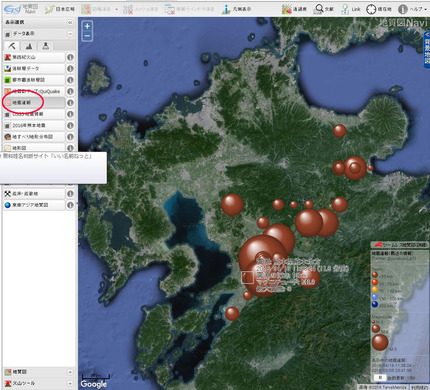Toggle the 東南アジア地質図 layer
Image resolution: width=430 pixels, height=390 pixels.
pyautogui.click(x=34, y=205)
